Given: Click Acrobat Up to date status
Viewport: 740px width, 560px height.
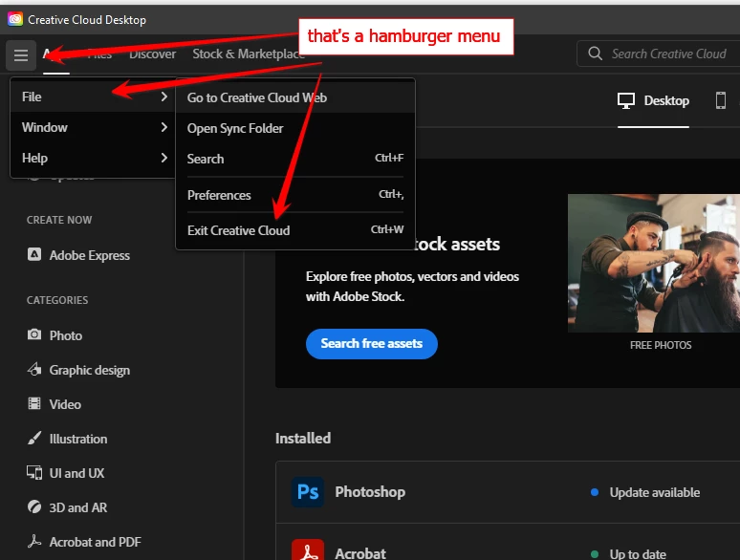Looking at the screenshot, I should [x=628, y=553].
